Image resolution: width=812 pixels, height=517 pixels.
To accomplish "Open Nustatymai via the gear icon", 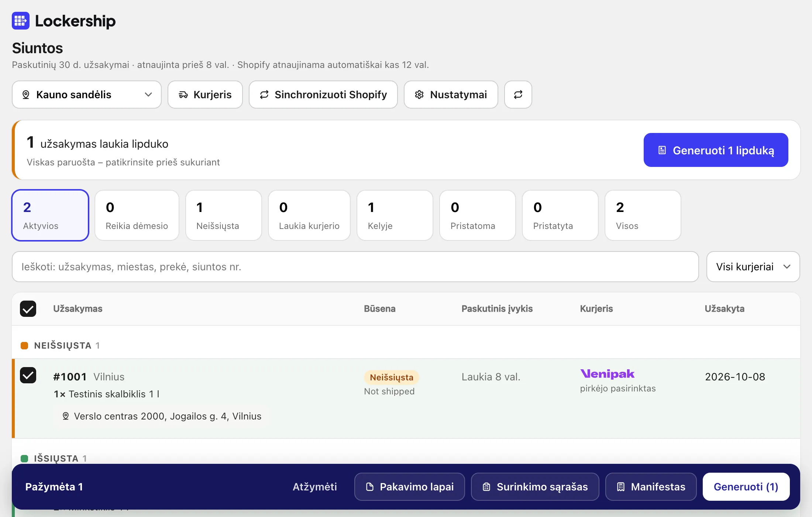I will pyautogui.click(x=419, y=95).
